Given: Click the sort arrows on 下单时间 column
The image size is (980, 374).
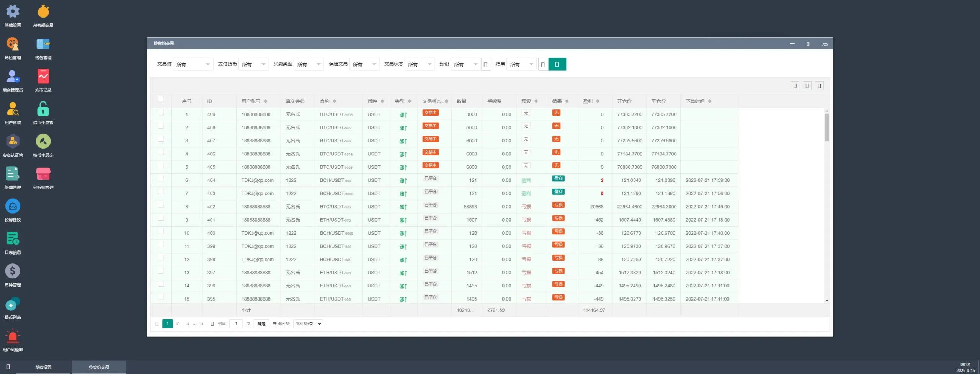Looking at the screenshot, I should tap(710, 101).
